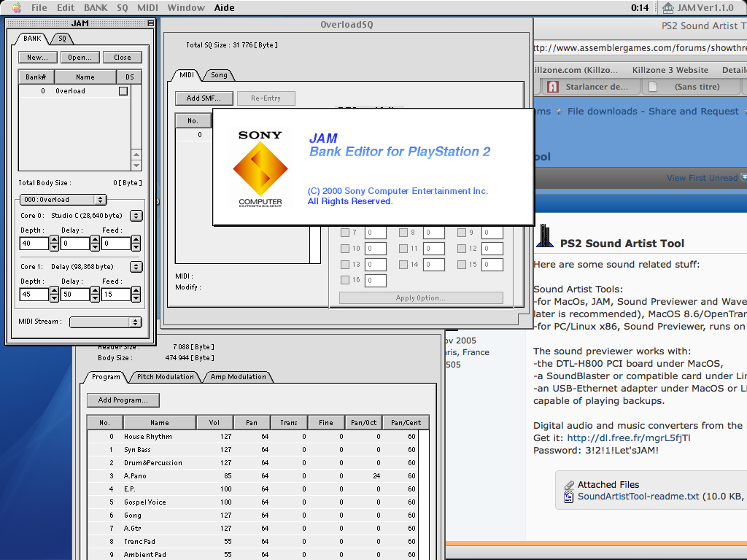Open the MIDI menu in menu bar
The width and height of the screenshot is (747, 560).
(x=147, y=7)
